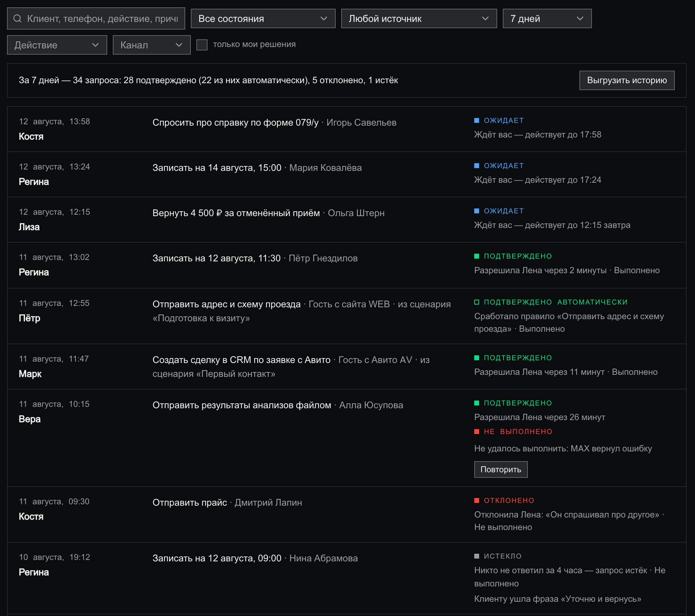
Task: Click green confirmed square in Пётр Гнездилов row
Action: [x=477, y=256]
